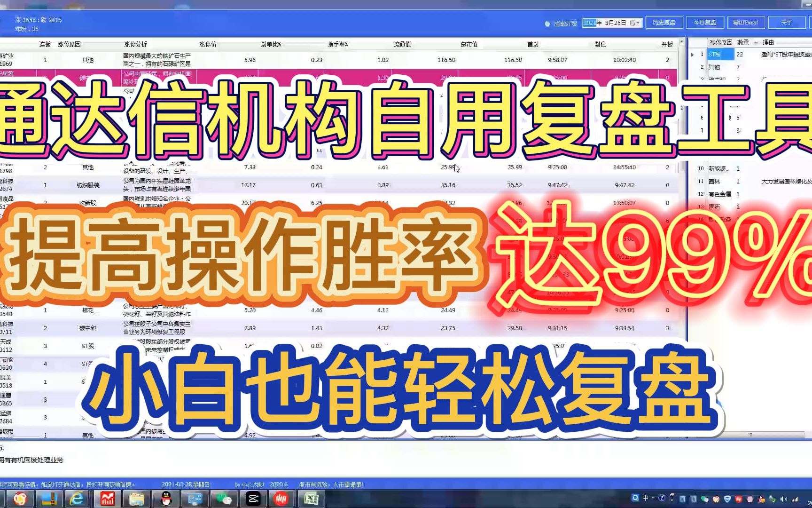Export data with 导出Excel button
Screen dimensions: 812x508
[746, 23]
